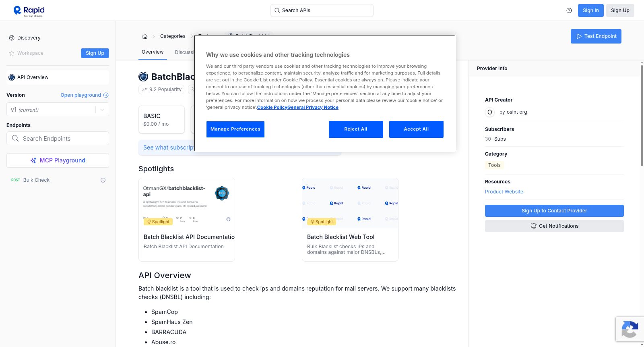This screenshot has height=347, width=644.
Task: Click Manage Preferences button
Action: (235, 129)
